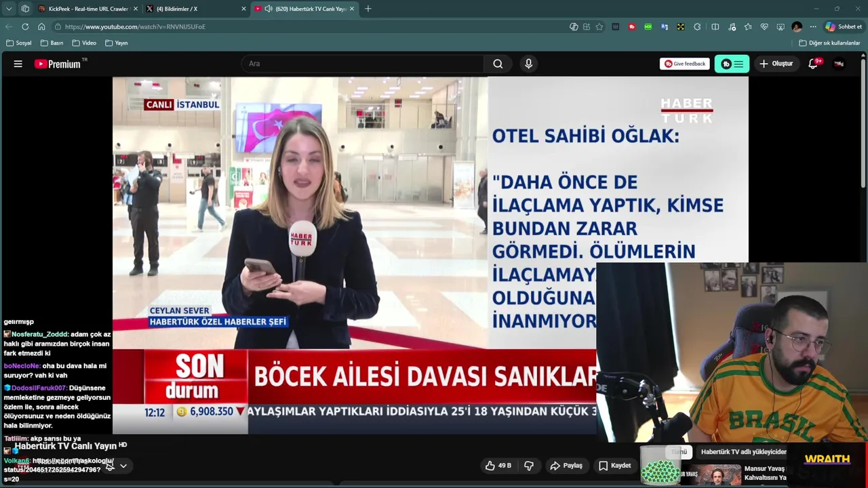Open the browser settings three-dot menu
Screen dimensions: 868x488
point(813,26)
